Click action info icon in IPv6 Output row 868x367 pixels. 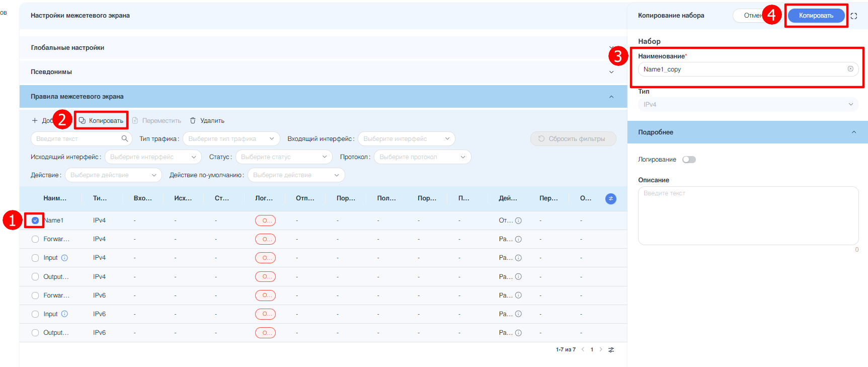[518, 333]
